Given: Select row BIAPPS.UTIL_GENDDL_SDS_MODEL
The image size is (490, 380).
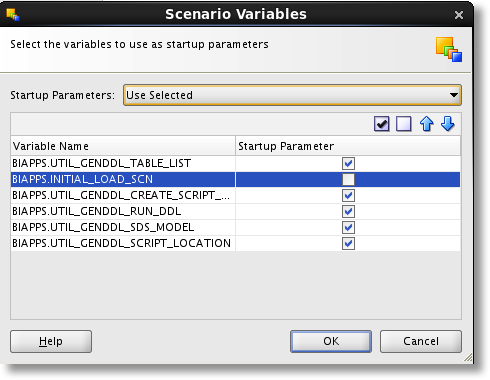Looking at the screenshot, I should point(235,227).
